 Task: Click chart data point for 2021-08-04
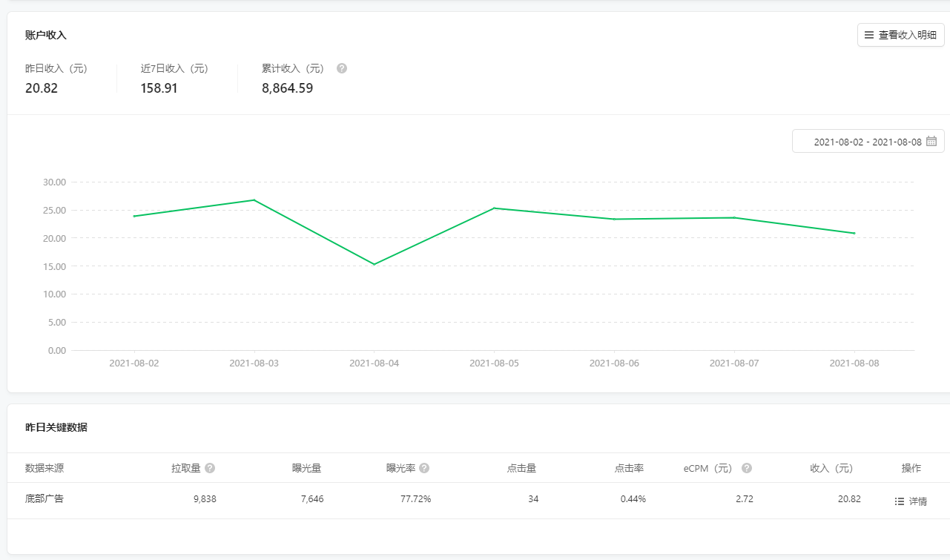click(374, 264)
